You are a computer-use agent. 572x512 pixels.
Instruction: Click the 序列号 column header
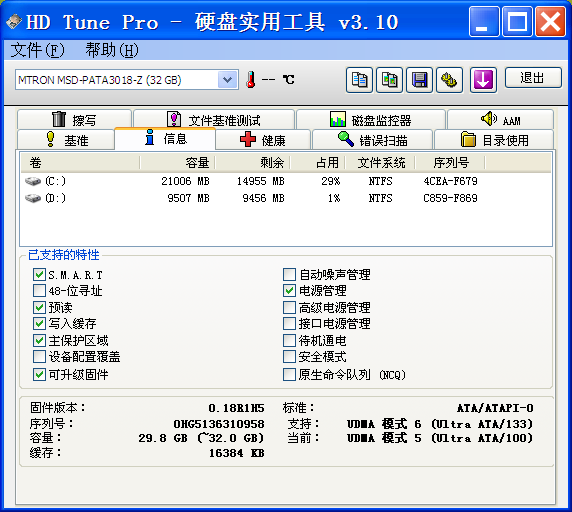coord(450,162)
